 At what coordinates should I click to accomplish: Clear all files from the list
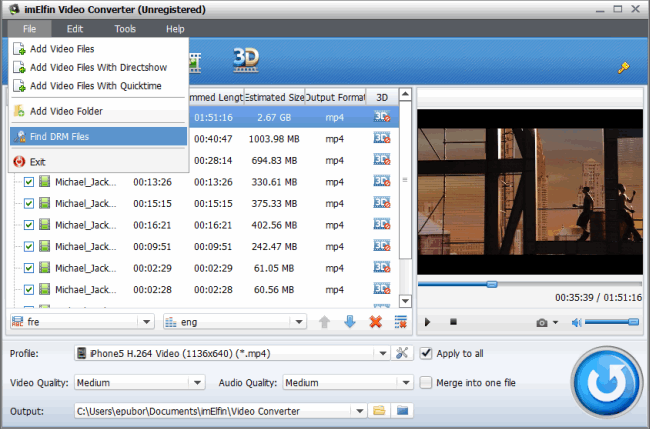(401, 322)
